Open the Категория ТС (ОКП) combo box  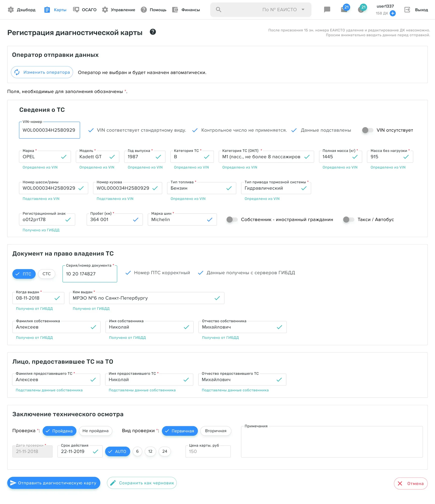coord(266,157)
